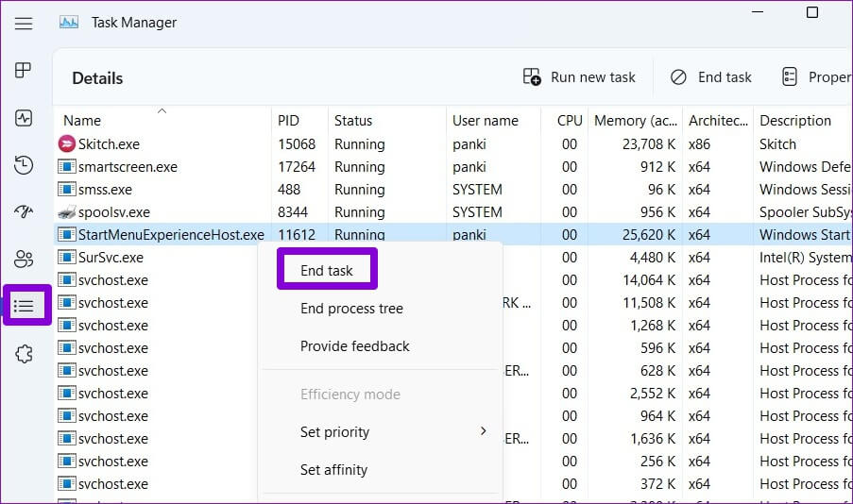
Task: Click the Efficiency mode menu entry
Action: 350,395
